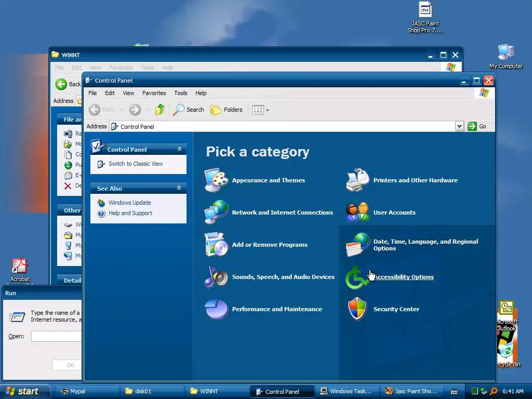Expand the Address bar dropdown arrow
532x399 pixels.
click(x=459, y=127)
